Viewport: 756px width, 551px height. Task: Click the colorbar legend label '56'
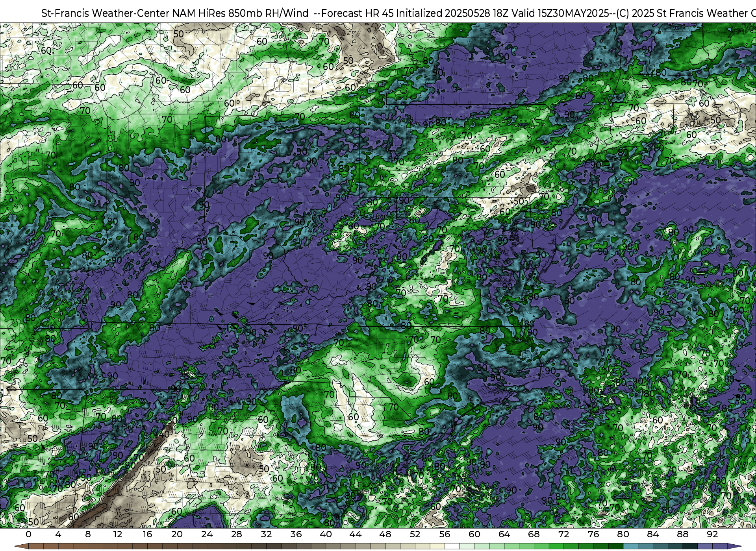[445, 534]
